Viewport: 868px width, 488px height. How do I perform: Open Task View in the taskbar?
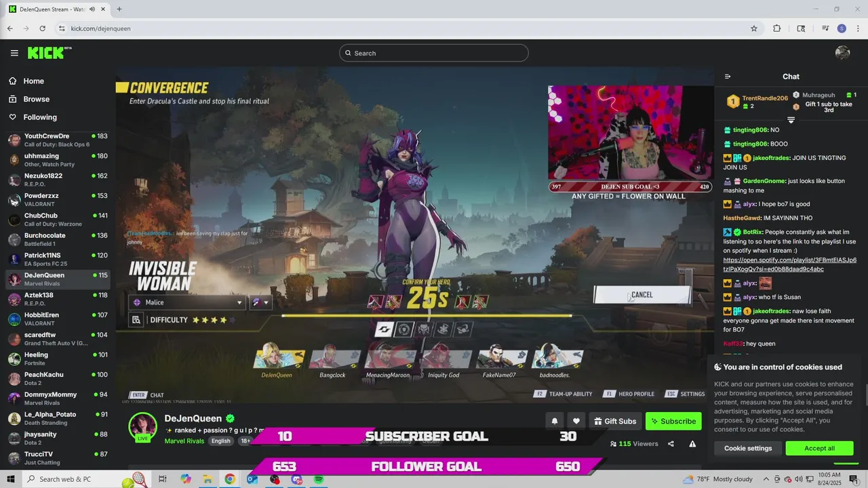(x=162, y=479)
